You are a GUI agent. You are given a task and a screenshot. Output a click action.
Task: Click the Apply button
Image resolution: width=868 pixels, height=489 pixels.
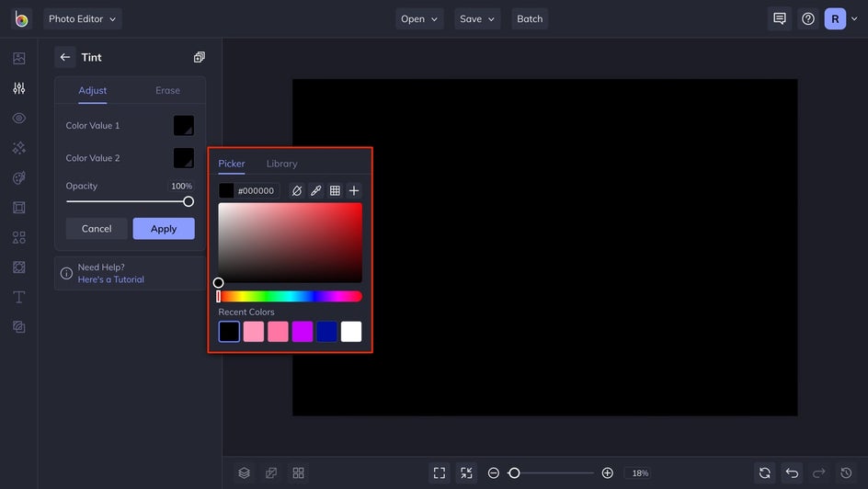(164, 229)
